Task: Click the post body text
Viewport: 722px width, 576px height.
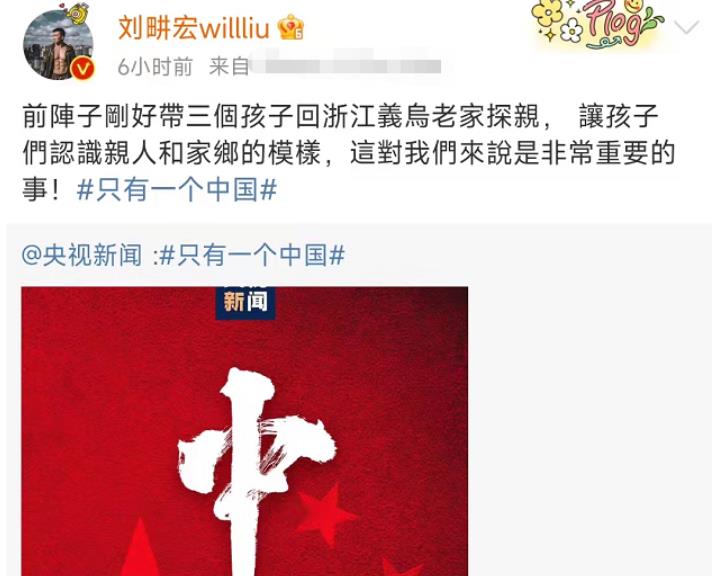Action: click(x=349, y=153)
